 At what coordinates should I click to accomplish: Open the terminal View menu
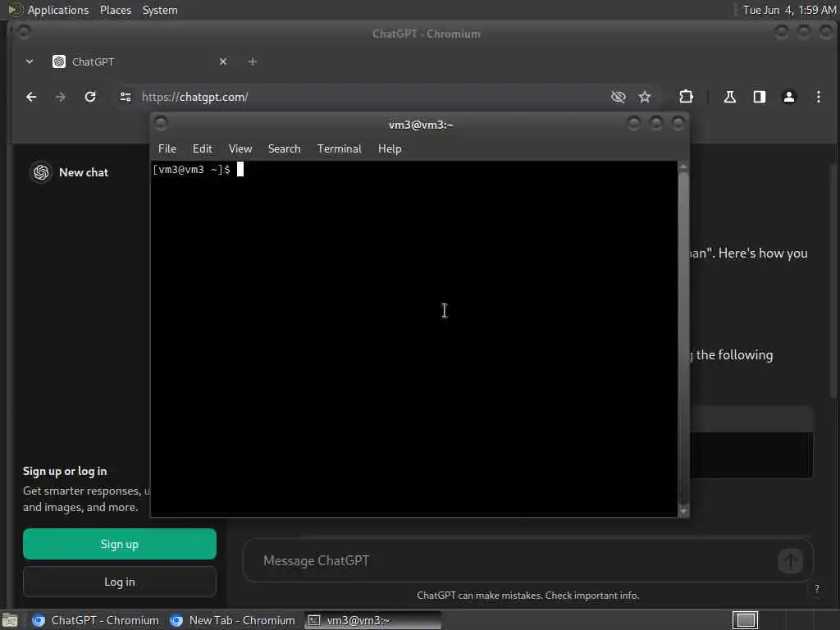point(240,149)
